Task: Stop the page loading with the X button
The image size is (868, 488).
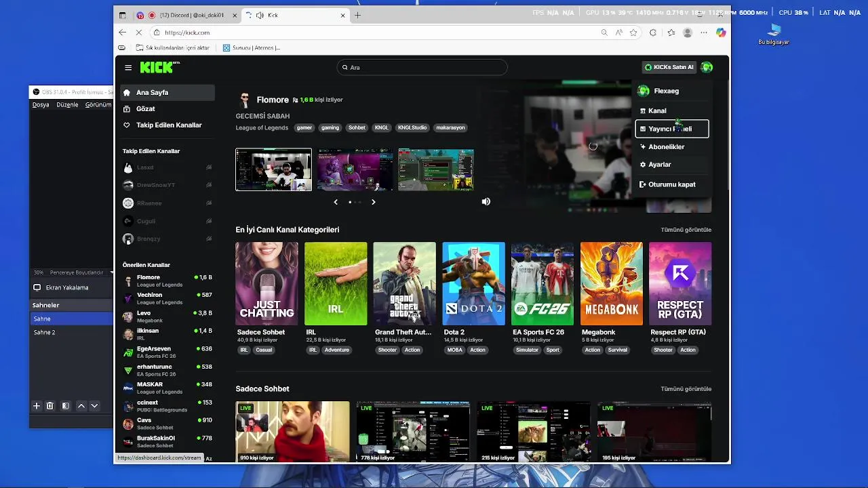Action: [139, 33]
